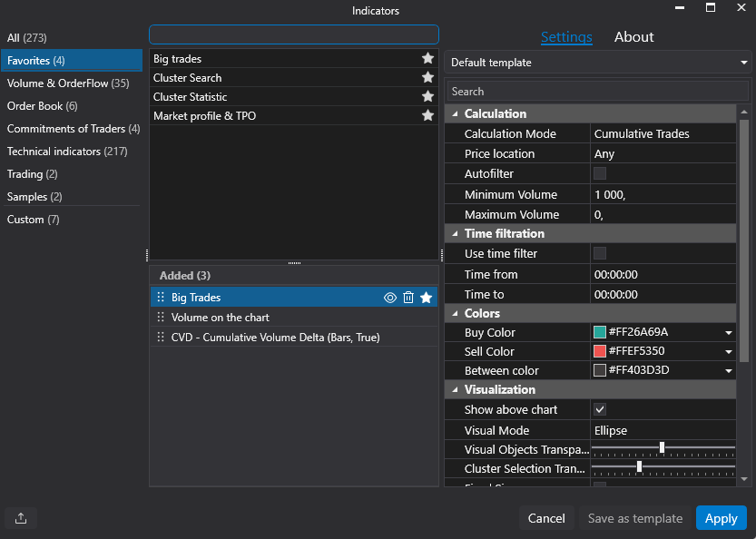The image size is (756, 539).
Task: Open the Buy Color dropdown arrow
Action: pyautogui.click(x=729, y=333)
